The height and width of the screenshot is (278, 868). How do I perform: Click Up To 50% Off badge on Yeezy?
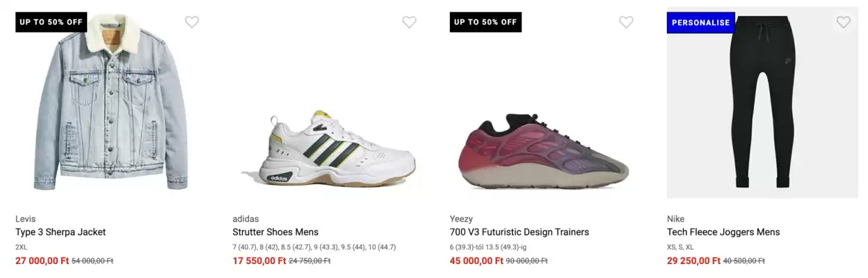pos(485,22)
